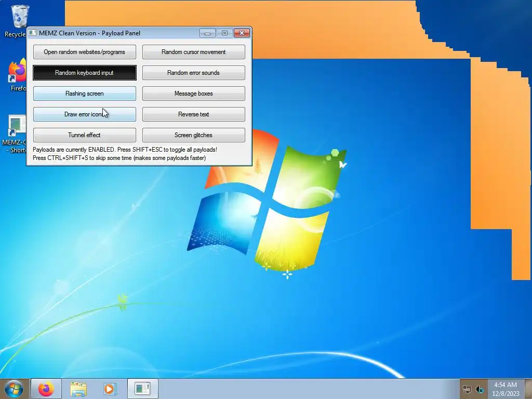Open the network status tray icon
532x399 pixels.
[x=467, y=390]
